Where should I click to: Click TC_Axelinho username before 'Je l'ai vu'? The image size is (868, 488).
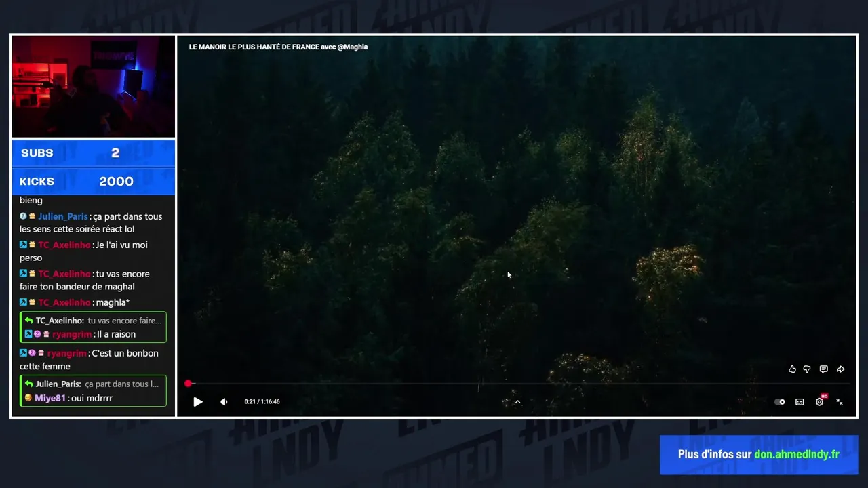coord(64,245)
